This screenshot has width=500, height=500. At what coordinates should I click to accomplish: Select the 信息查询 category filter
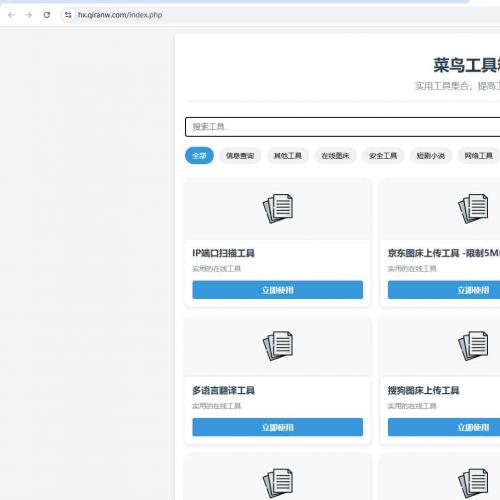point(240,156)
